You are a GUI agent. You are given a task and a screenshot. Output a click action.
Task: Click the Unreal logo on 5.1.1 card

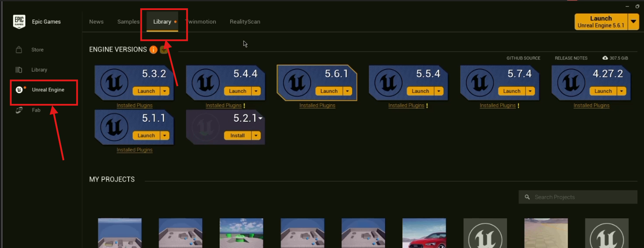[x=114, y=127]
